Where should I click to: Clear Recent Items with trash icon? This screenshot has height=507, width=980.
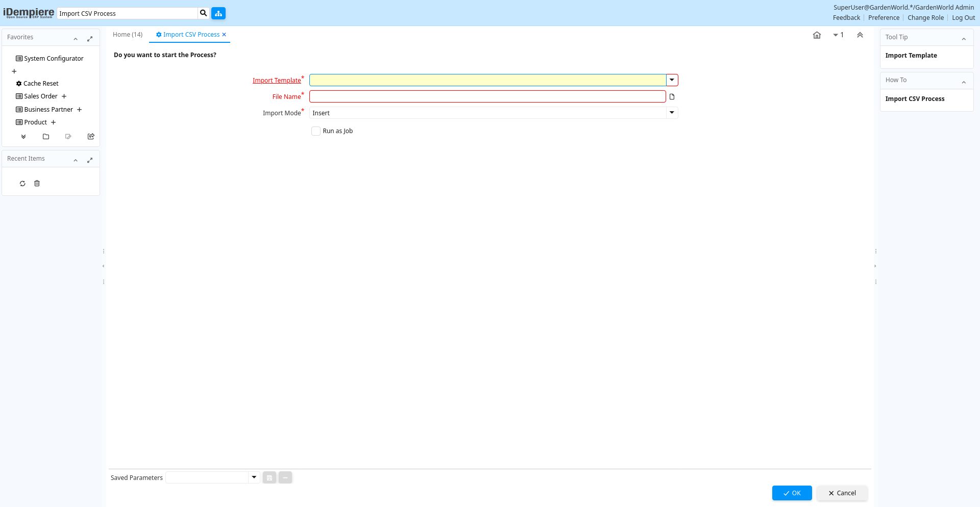(37, 184)
